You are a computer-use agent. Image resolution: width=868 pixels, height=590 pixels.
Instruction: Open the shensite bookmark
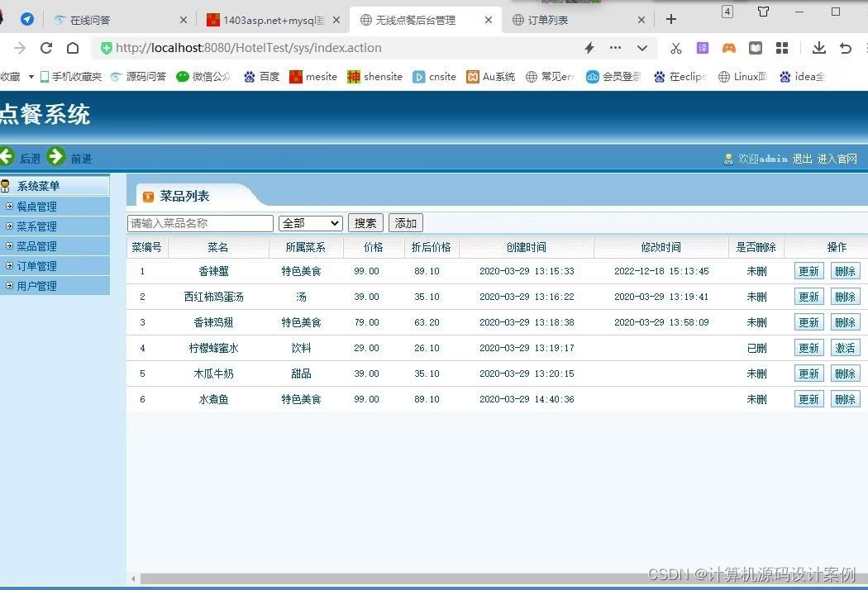tap(374, 77)
